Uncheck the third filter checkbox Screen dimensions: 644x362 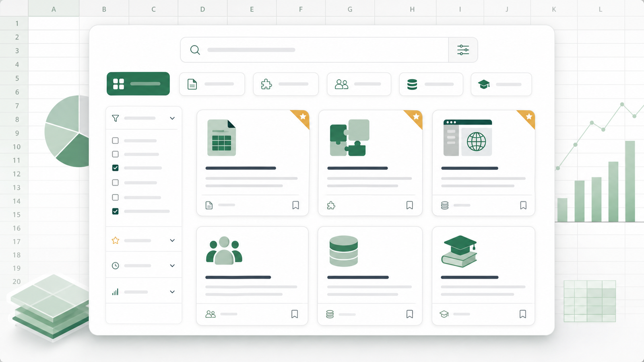click(116, 168)
